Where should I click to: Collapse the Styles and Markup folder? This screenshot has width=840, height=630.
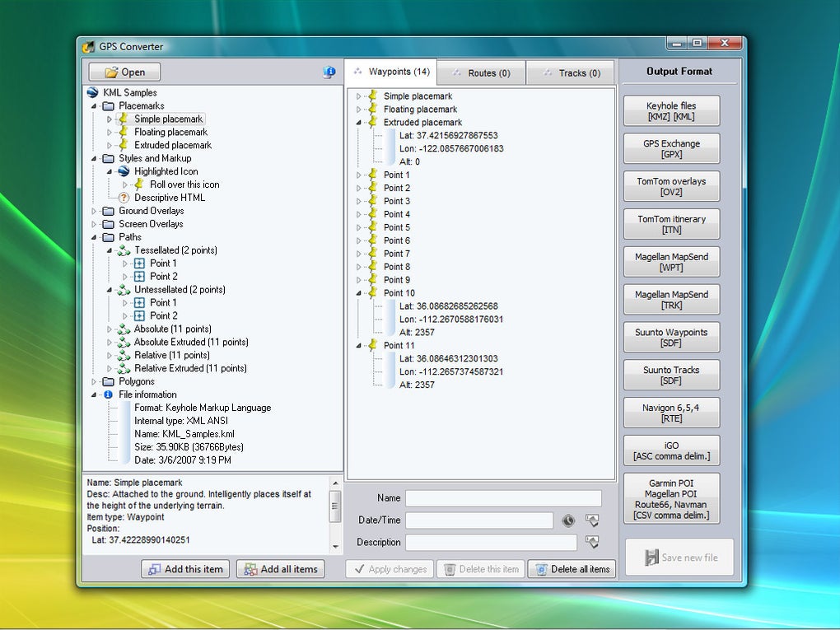(94, 159)
